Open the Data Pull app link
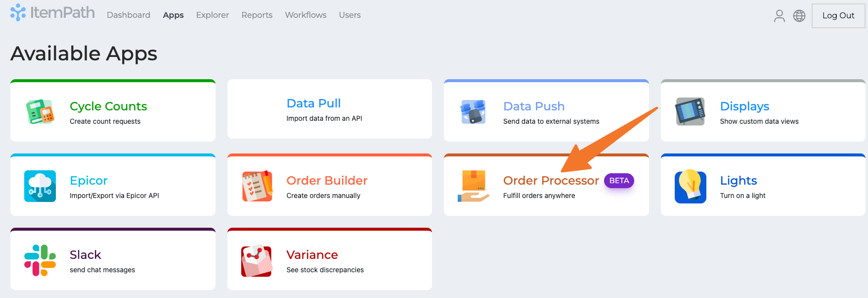Screen dimensions: 868x298 [x=313, y=103]
